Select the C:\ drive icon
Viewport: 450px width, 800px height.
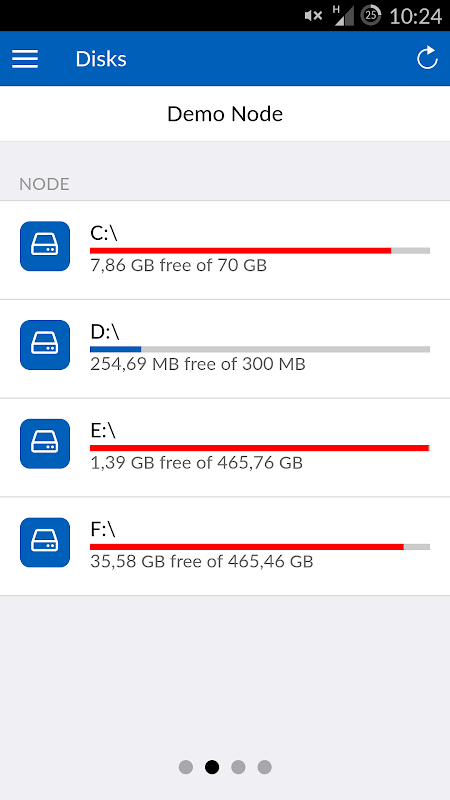tap(45, 246)
